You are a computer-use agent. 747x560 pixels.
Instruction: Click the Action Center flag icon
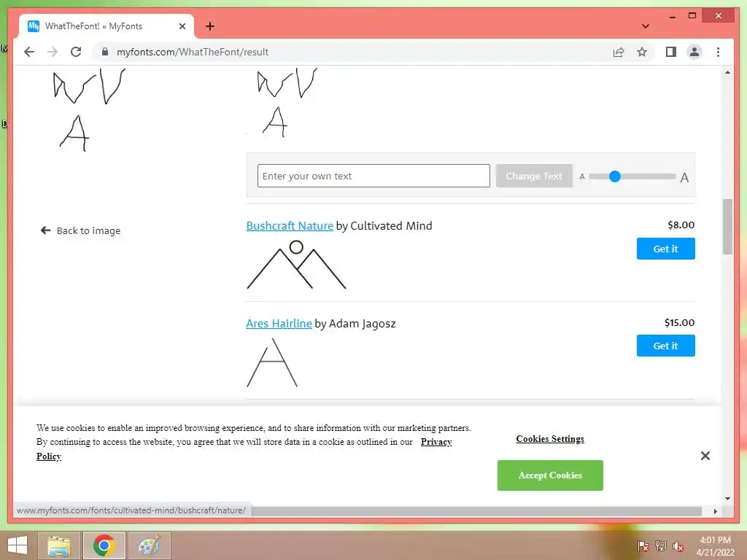643,545
